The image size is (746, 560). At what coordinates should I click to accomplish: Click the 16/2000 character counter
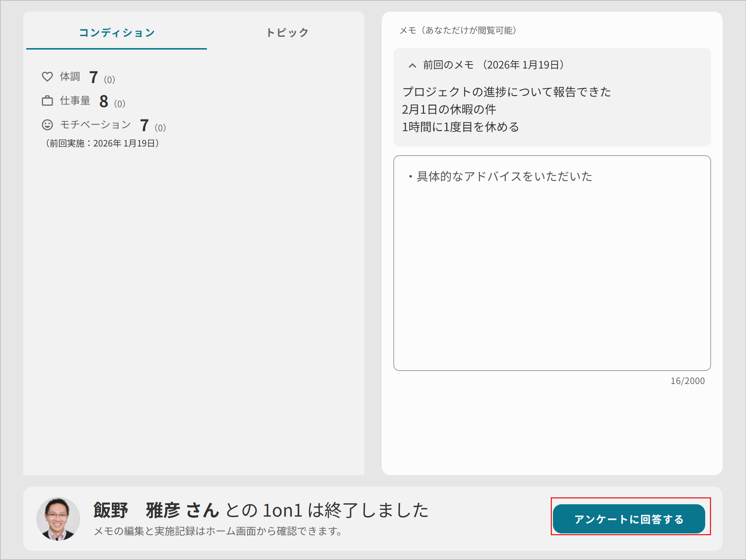click(x=688, y=381)
